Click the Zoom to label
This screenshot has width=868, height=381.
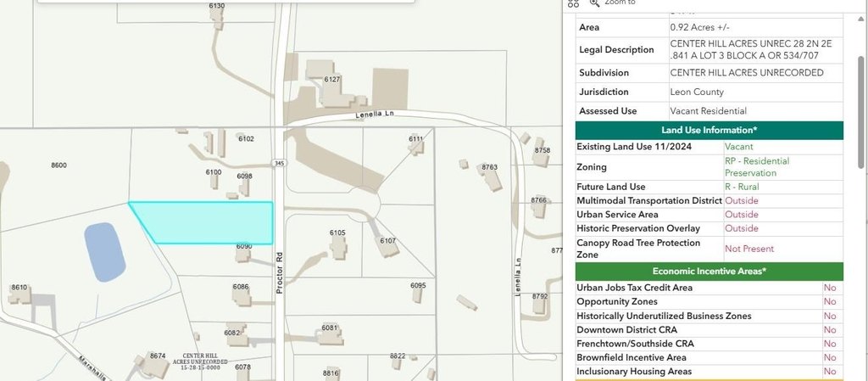[x=620, y=3]
